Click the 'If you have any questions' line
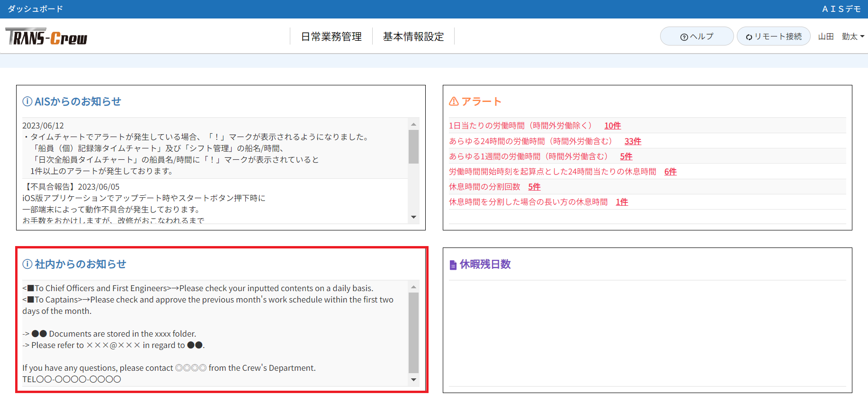 169,368
